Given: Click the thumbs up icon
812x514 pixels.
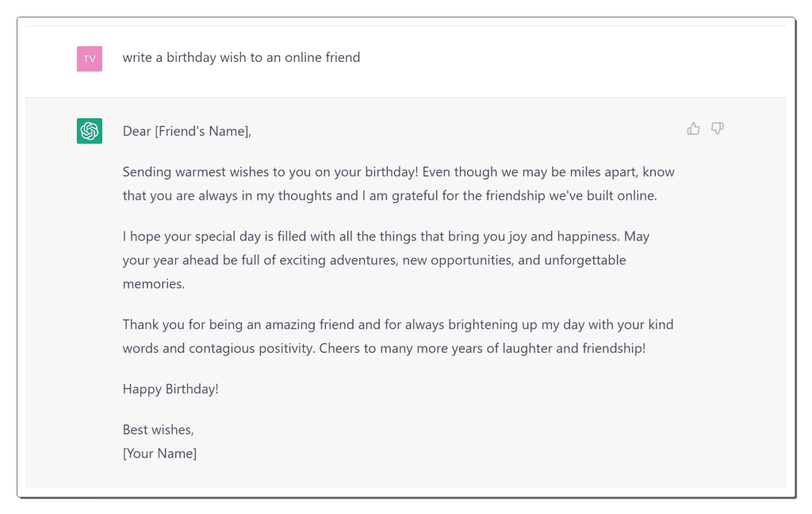Looking at the screenshot, I should click(693, 128).
